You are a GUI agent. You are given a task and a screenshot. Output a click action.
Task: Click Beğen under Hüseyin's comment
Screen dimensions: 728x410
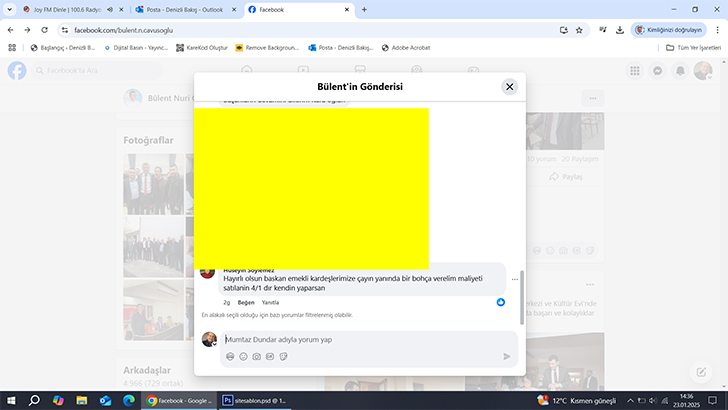[x=246, y=302]
